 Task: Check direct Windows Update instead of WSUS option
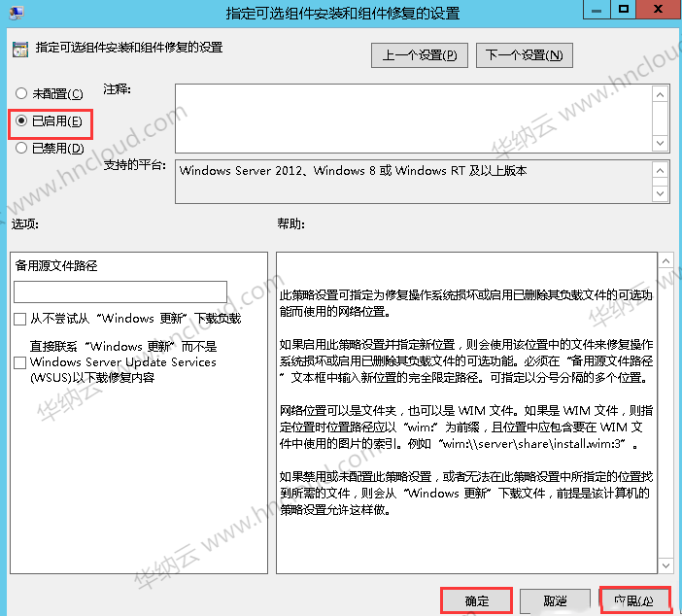[20, 362]
